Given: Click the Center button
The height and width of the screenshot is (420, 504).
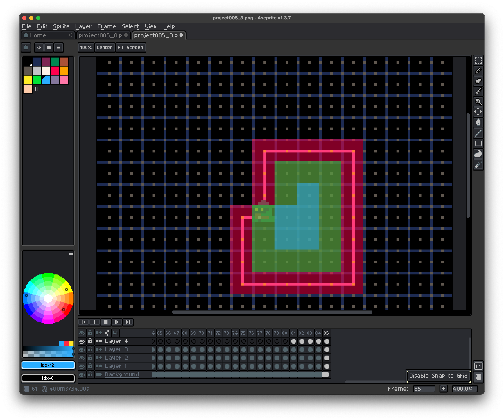Looking at the screenshot, I should click(104, 47).
